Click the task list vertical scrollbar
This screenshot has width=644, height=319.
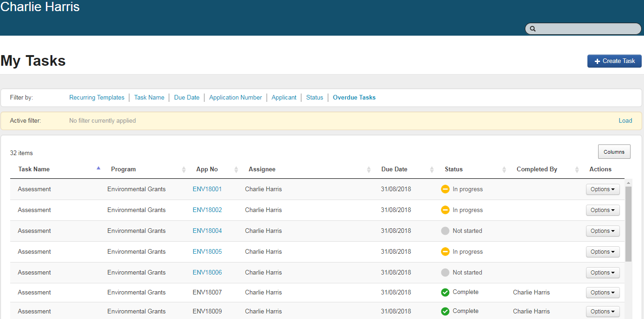tap(628, 225)
